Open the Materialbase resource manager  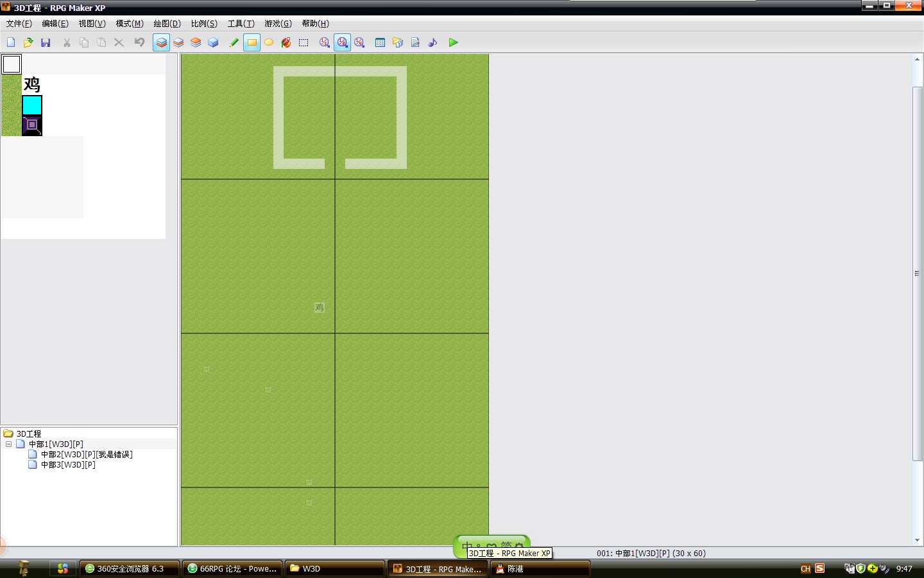[398, 42]
